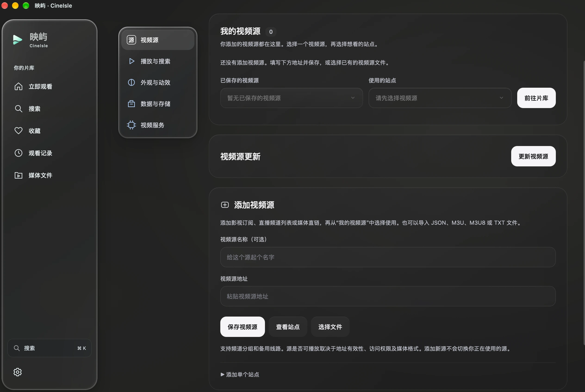Focus the 视频源名称 input field

388,257
